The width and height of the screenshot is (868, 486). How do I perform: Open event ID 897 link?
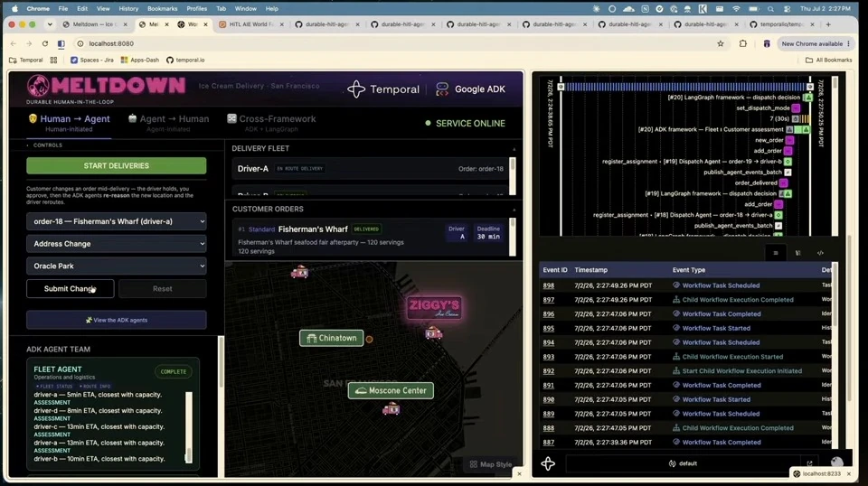(x=549, y=300)
